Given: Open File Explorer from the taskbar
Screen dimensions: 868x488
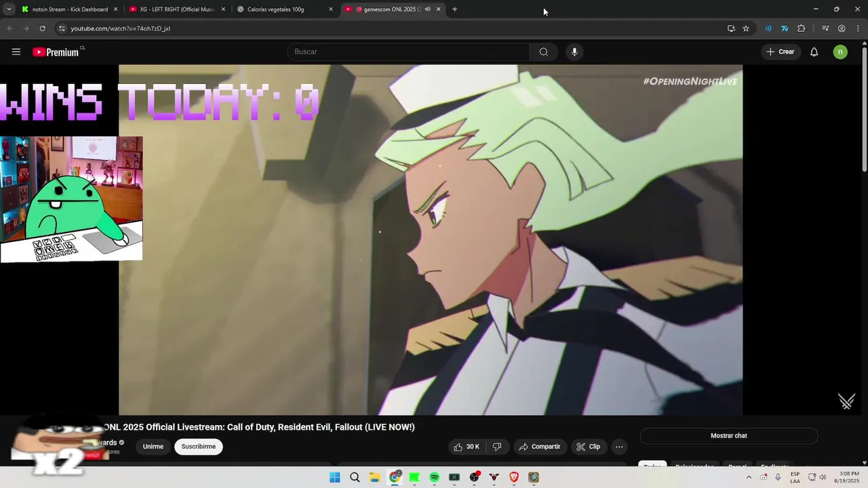Looking at the screenshot, I should tap(374, 477).
